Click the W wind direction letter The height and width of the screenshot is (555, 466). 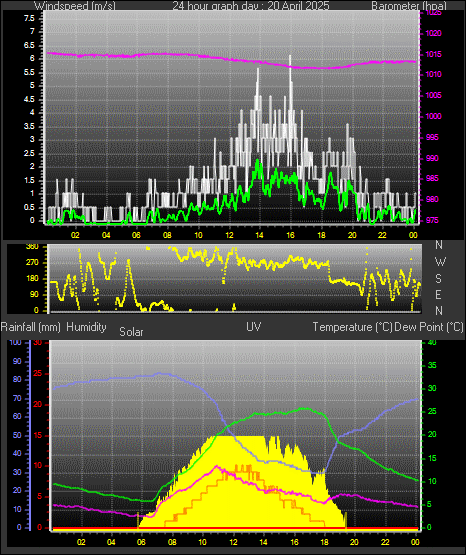[440, 262]
